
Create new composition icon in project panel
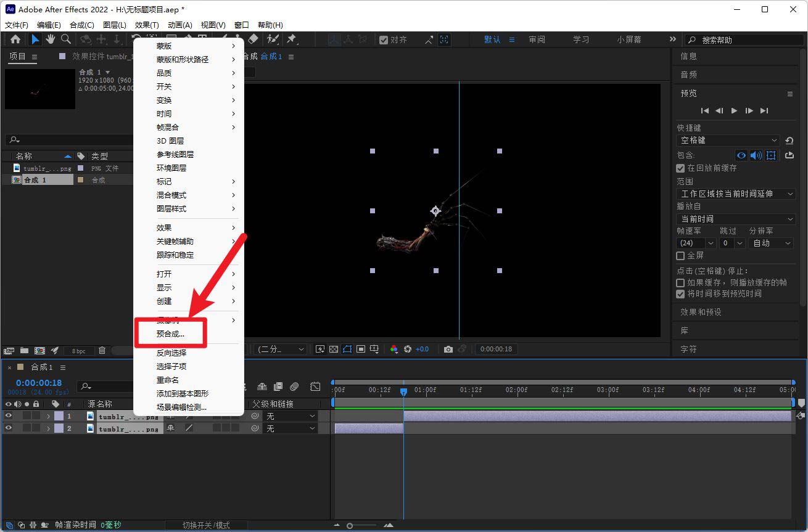tap(39, 350)
